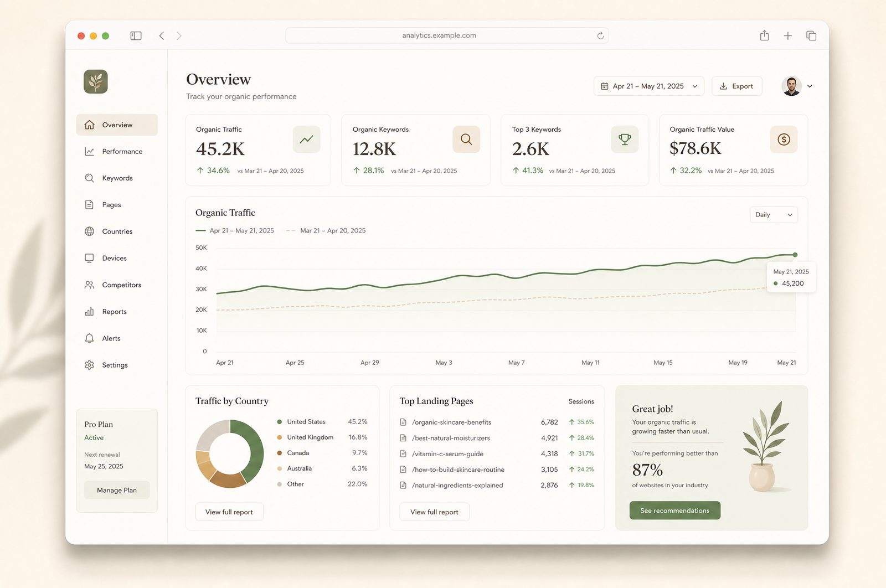The width and height of the screenshot is (886, 588).
Task: Go to the Pages section
Action: tap(117, 204)
